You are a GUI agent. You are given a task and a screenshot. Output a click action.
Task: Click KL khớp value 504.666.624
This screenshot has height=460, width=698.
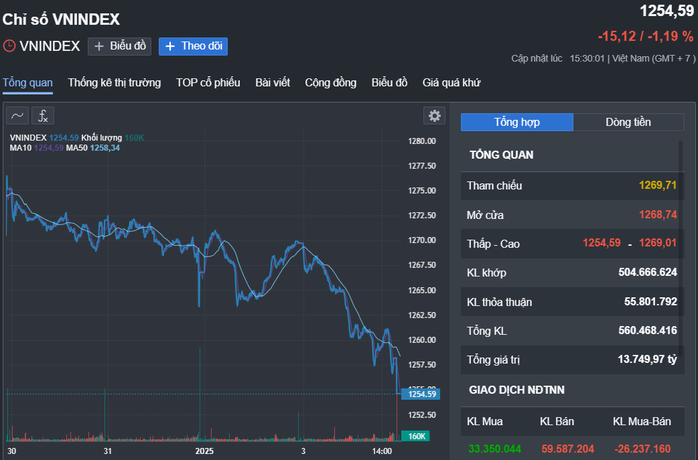648,272
